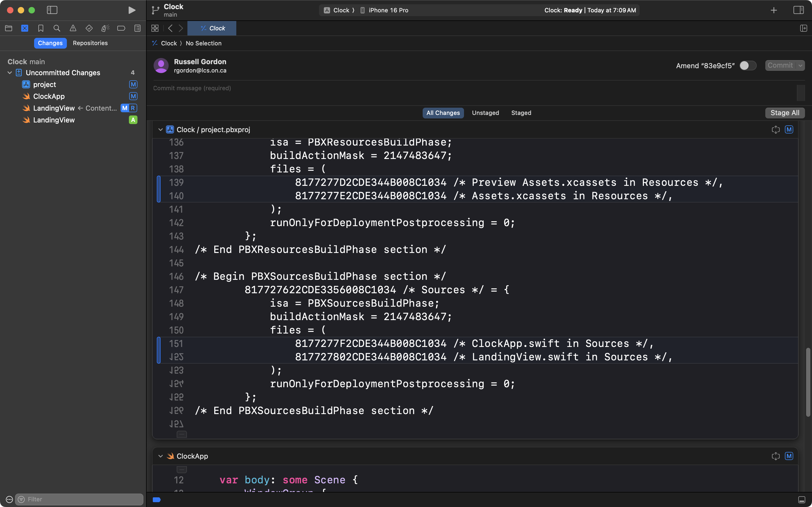Collapse Uncommitted Changes group

pyautogui.click(x=10, y=73)
